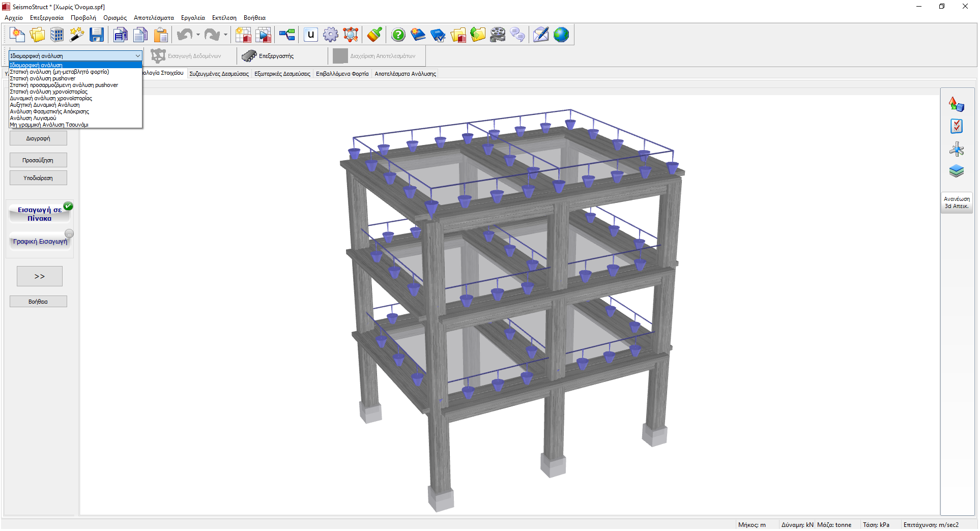Open the film reel movie icon
980x531 pixels.
pos(498,35)
